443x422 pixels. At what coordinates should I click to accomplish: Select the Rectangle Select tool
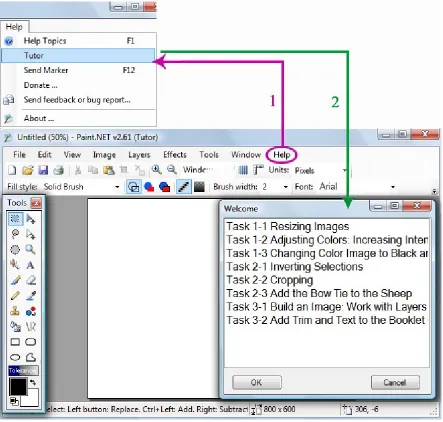(x=15, y=219)
